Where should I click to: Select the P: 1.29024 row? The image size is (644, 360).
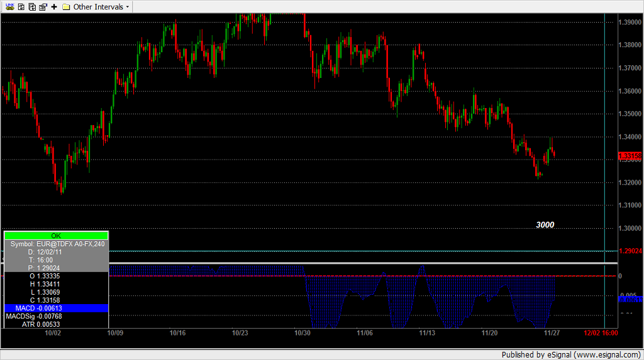coord(56,268)
